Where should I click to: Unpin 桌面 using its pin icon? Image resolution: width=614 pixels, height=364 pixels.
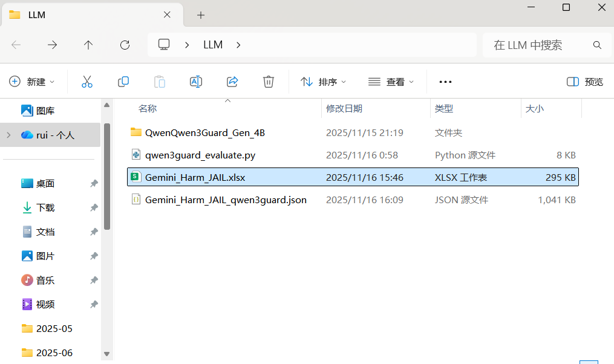pyautogui.click(x=94, y=183)
